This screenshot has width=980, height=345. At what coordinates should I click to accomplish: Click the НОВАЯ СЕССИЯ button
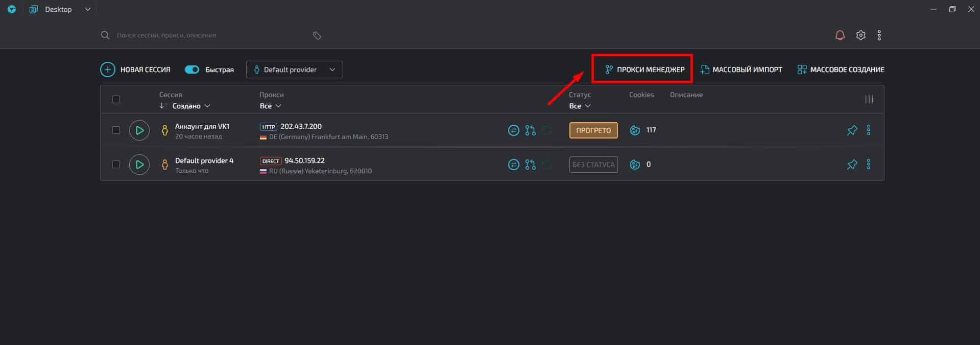click(x=135, y=70)
